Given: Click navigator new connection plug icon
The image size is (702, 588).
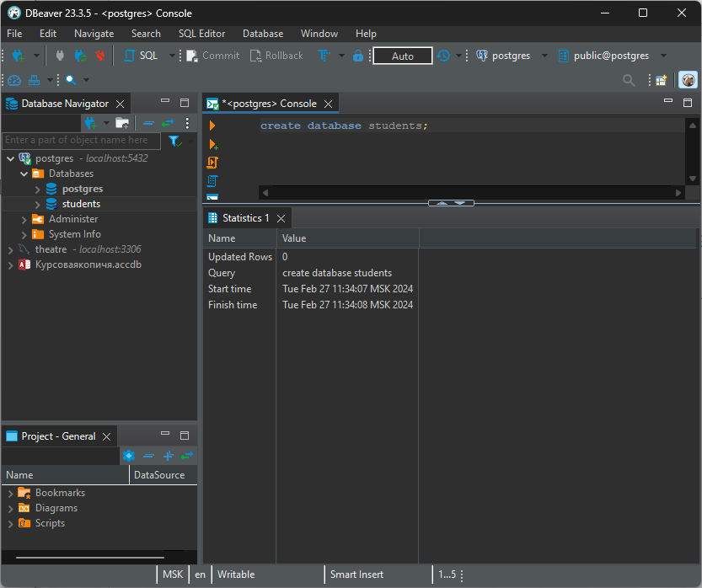Looking at the screenshot, I should (90, 123).
